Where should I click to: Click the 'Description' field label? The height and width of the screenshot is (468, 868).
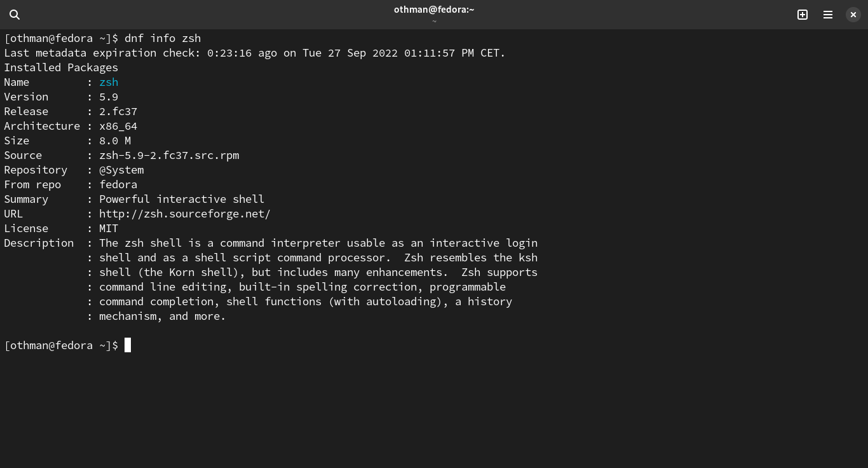[x=39, y=243]
